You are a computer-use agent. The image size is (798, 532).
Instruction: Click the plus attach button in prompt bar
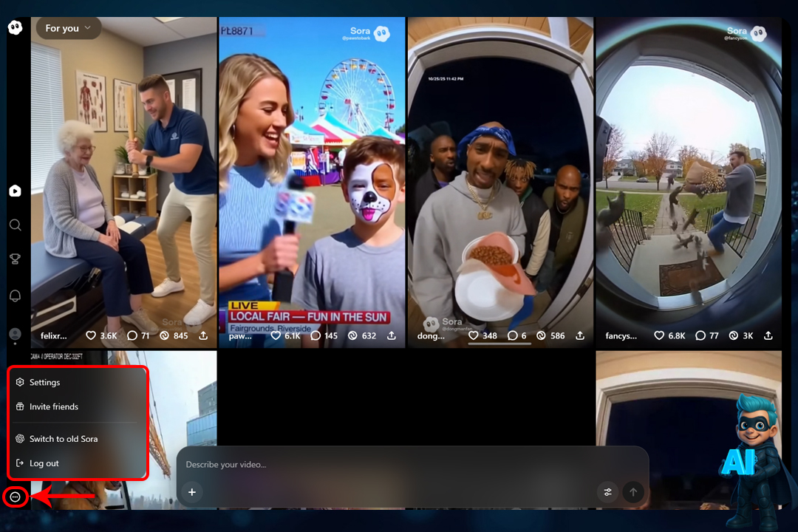tap(191, 492)
